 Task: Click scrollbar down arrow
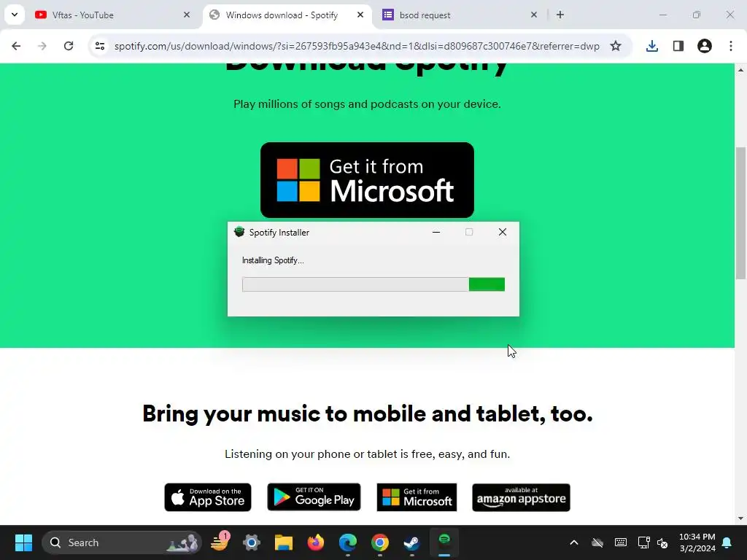click(x=740, y=518)
